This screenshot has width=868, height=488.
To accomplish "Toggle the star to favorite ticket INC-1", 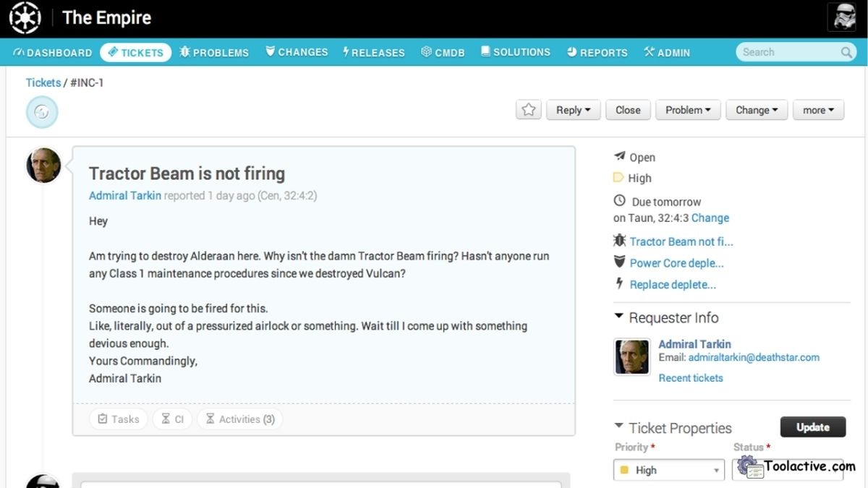I will (528, 109).
